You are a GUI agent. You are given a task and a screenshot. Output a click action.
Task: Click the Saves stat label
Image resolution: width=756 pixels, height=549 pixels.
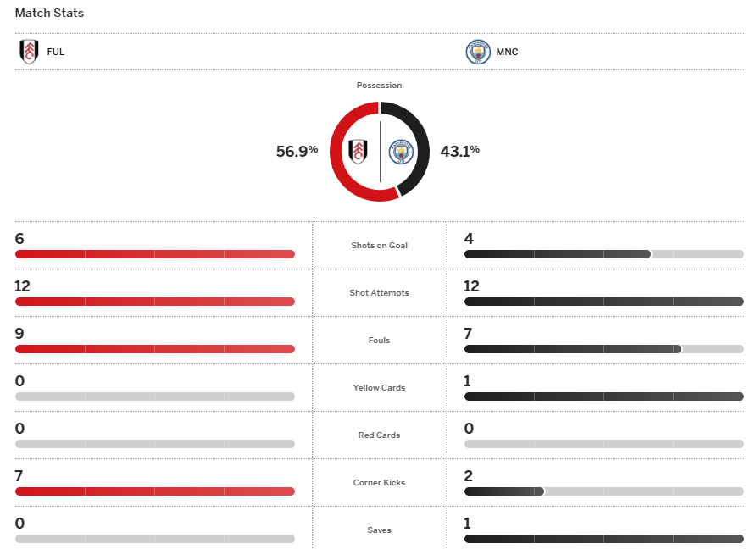tap(379, 530)
